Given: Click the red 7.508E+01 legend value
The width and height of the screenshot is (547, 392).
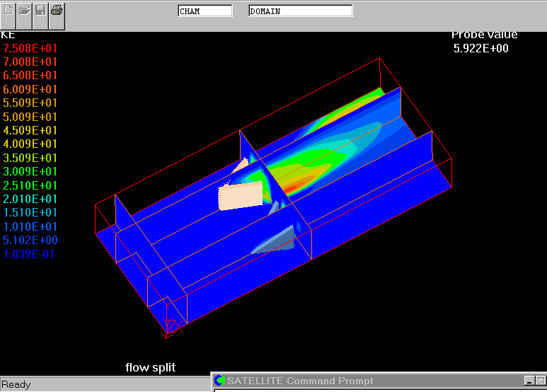Looking at the screenshot, I should tap(30, 48).
